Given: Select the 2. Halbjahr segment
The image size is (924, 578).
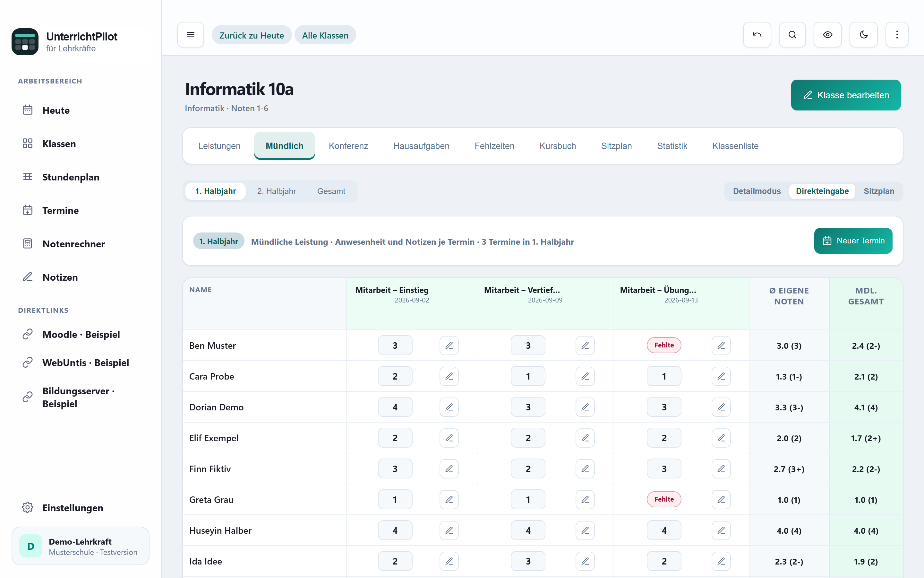Looking at the screenshot, I should coord(277,191).
